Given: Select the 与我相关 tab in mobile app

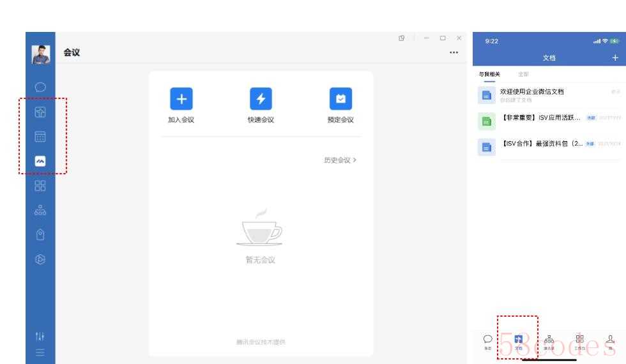Looking at the screenshot, I should tap(489, 74).
